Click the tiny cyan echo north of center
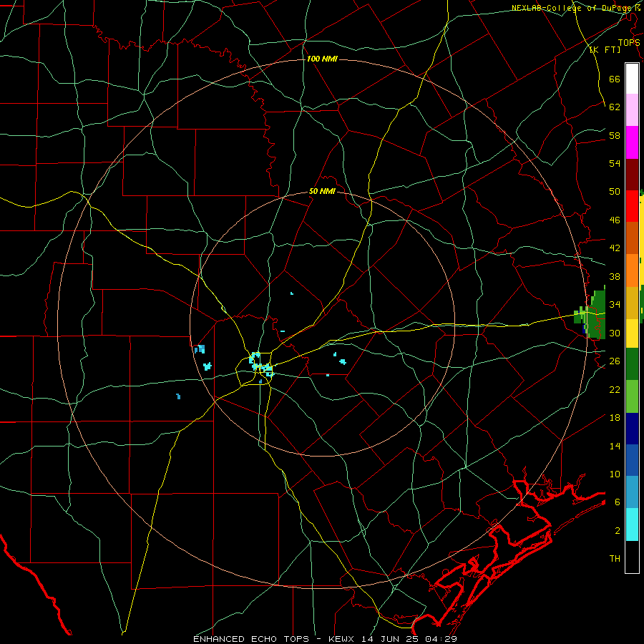Viewport: 644px width, 644px height. [x=292, y=293]
